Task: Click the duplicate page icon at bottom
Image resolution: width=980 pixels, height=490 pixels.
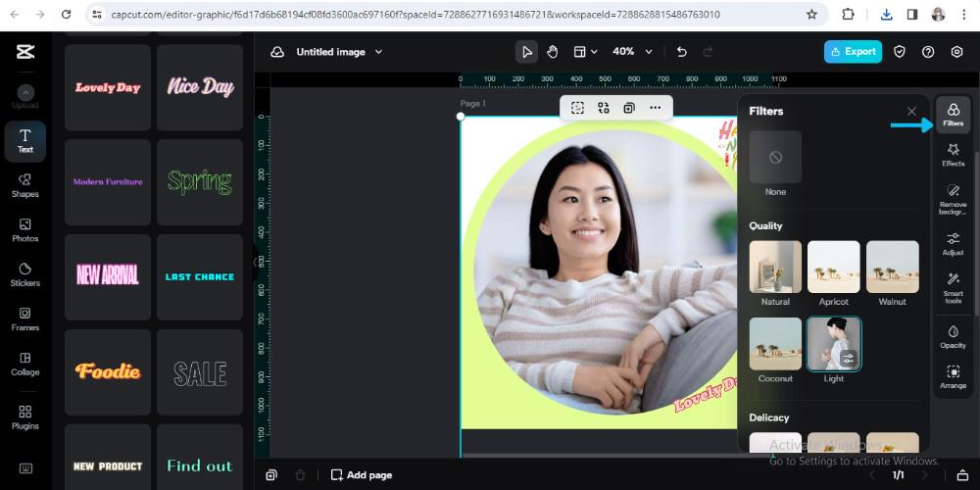Action: click(x=271, y=475)
